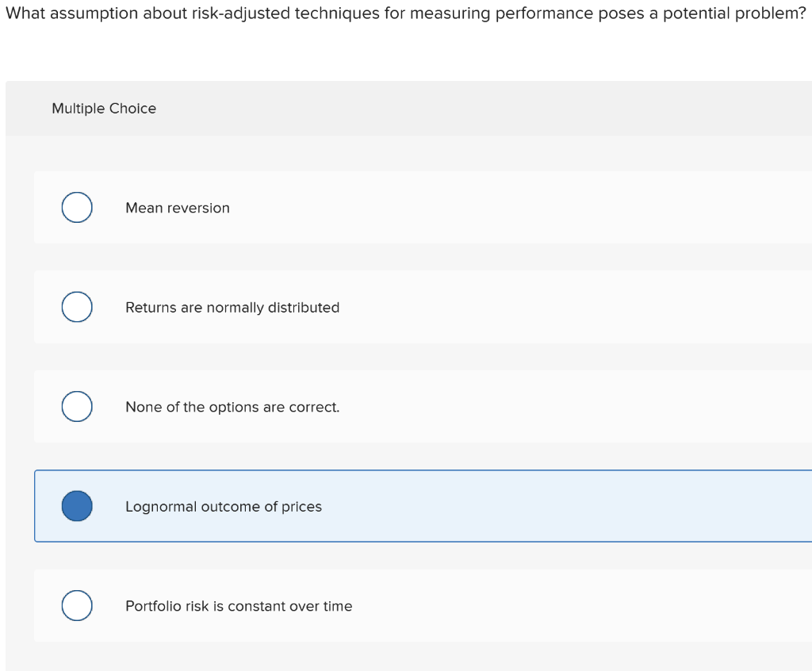
Task: Select the Returns are normally distributed option
Action: click(77, 307)
